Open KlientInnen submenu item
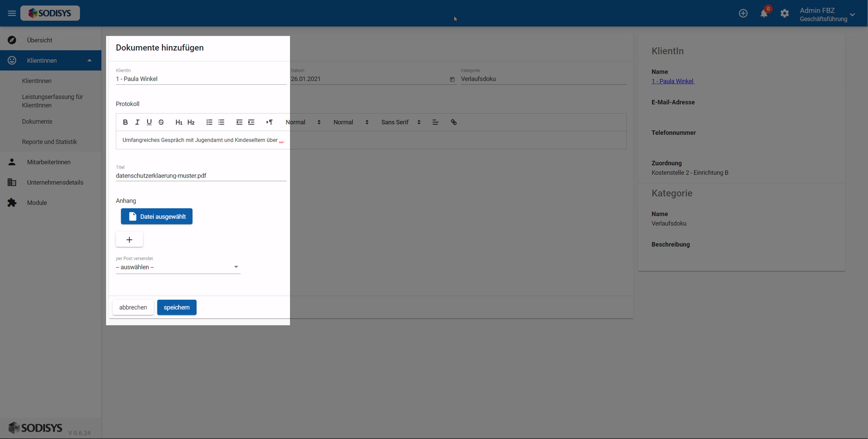This screenshot has height=439, width=868. (x=37, y=81)
